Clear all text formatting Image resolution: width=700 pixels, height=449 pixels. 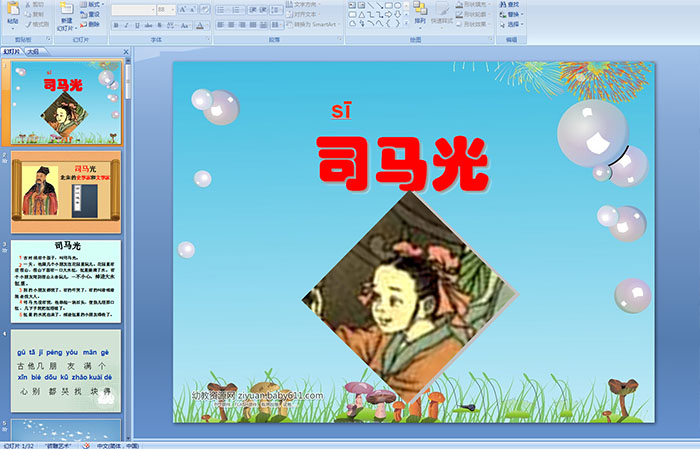pos(205,9)
